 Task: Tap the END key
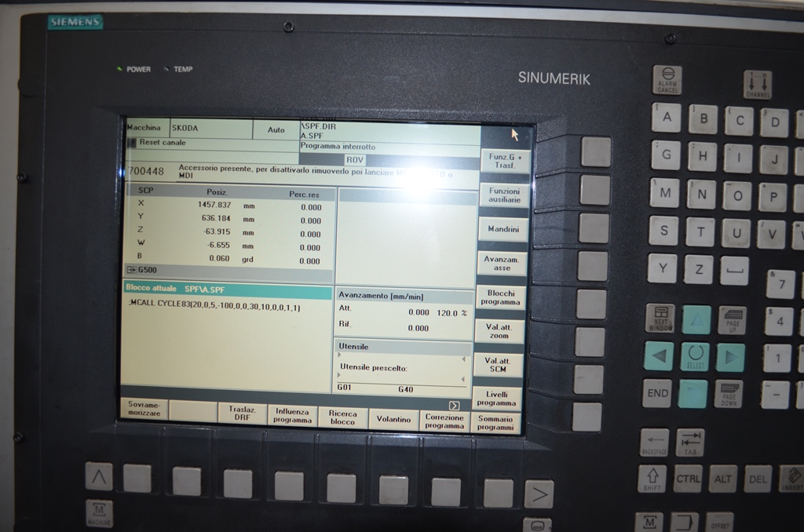tap(657, 394)
